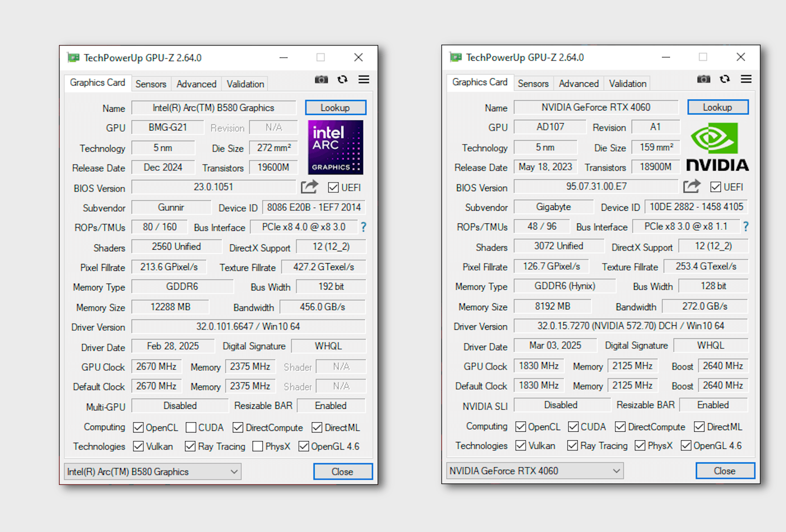The image size is (786, 532).
Task: Click Lookup button for Intel Arc B580
Action: (336, 108)
